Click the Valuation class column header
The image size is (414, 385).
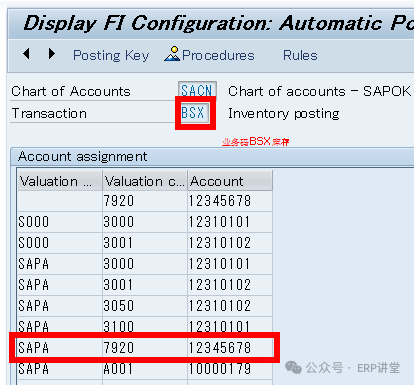pos(145,181)
